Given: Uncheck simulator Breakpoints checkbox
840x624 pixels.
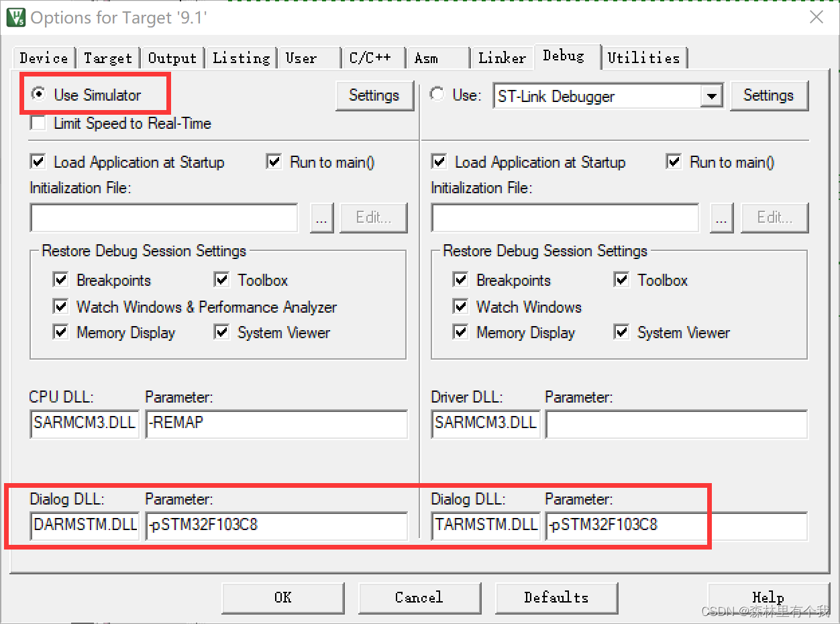Looking at the screenshot, I should click(61, 280).
